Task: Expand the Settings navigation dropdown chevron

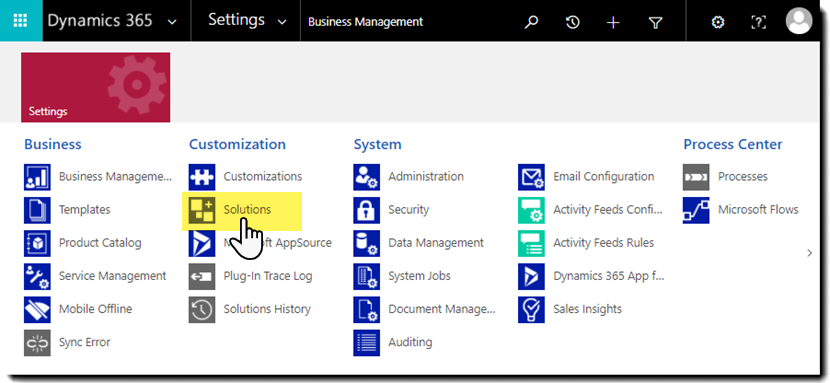Action: coord(282,22)
